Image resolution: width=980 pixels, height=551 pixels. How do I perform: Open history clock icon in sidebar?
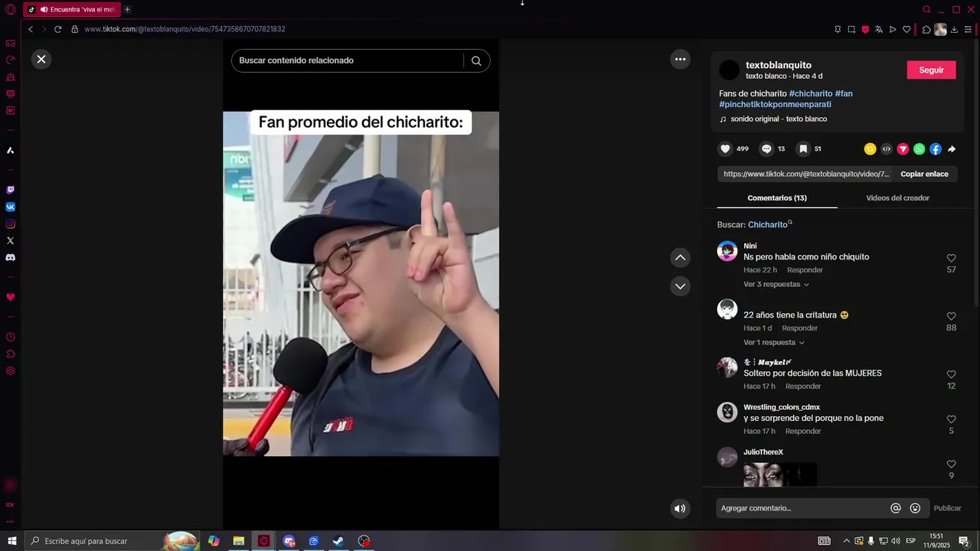point(10,337)
